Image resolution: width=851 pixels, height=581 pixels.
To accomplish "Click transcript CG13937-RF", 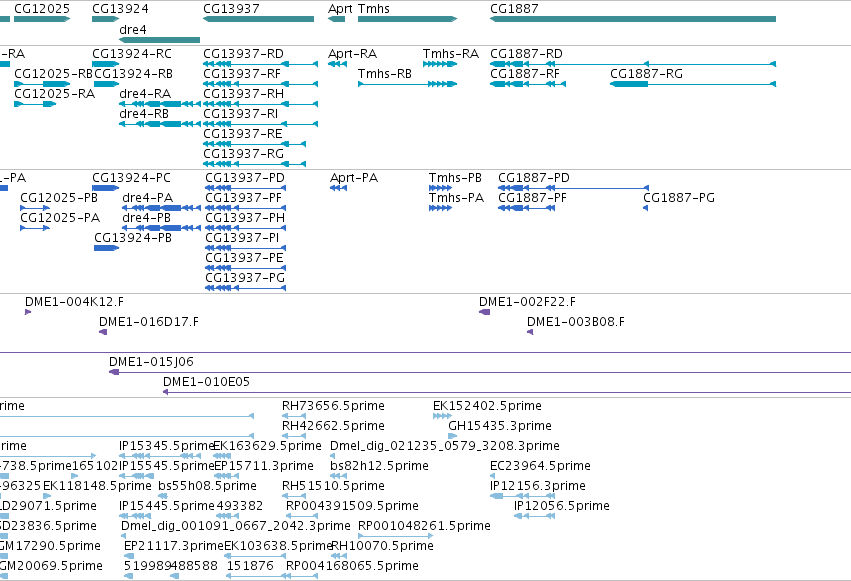I will [x=261, y=84].
